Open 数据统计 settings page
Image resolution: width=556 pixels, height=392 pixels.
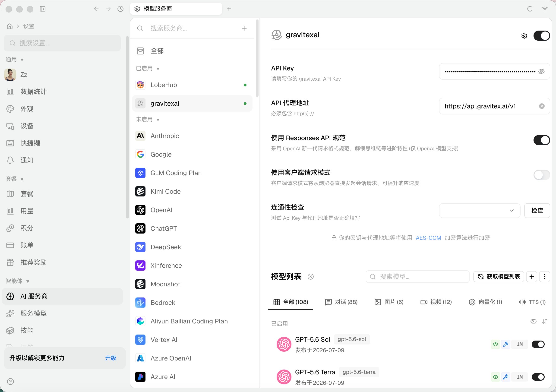(63, 92)
